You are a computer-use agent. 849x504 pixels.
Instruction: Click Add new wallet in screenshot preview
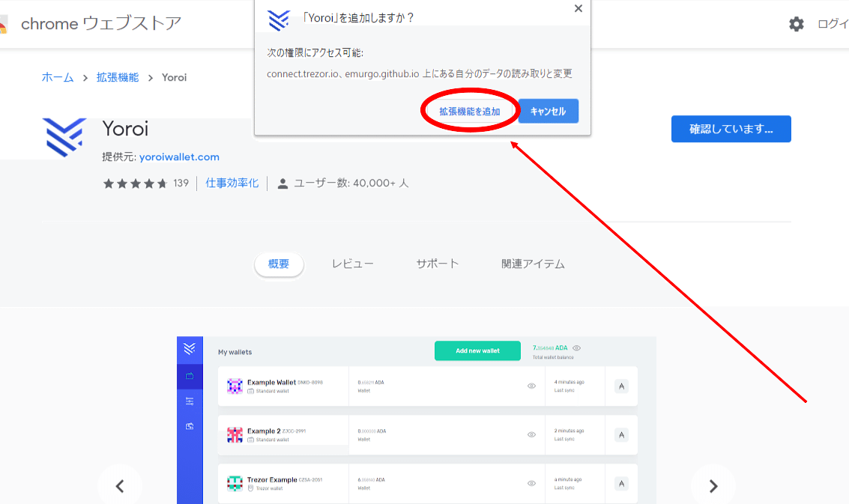(477, 350)
